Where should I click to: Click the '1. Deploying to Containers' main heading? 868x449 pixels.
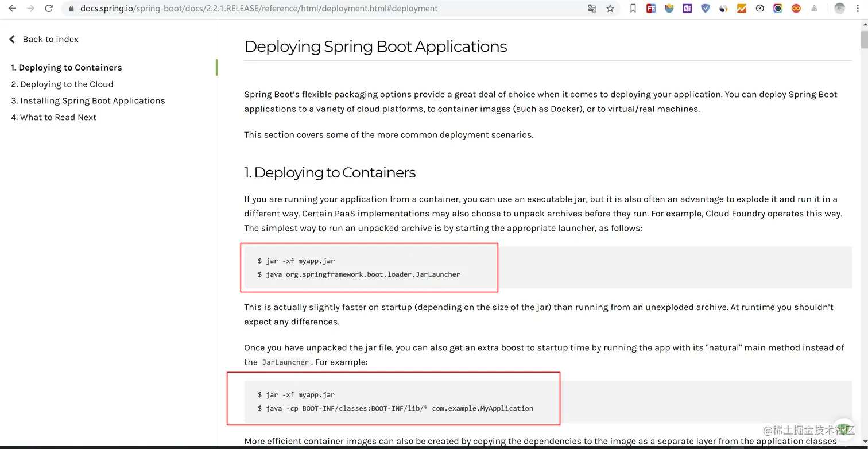click(330, 173)
